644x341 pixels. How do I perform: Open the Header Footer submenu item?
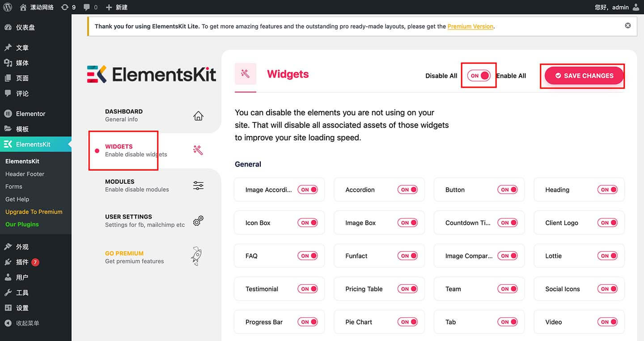[x=25, y=174]
